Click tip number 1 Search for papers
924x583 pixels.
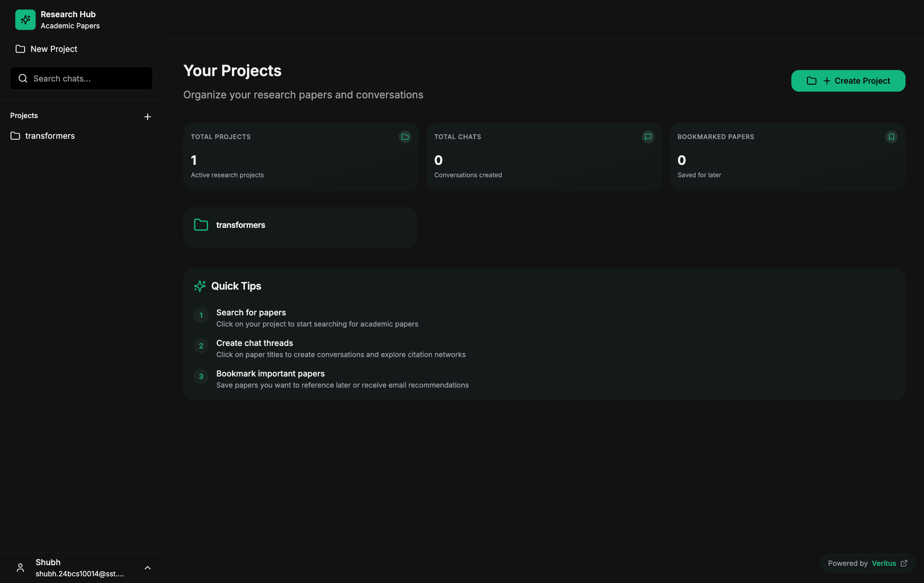click(x=251, y=313)
